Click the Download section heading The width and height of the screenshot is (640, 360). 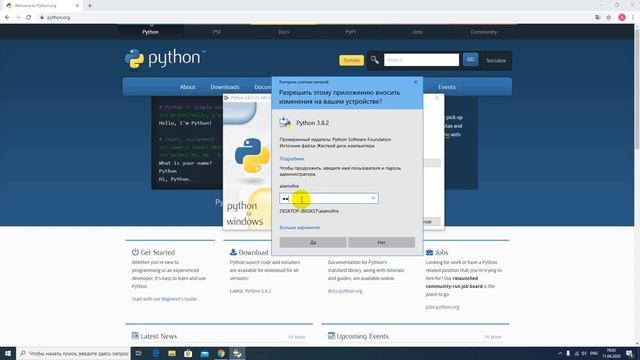pos(249,252)
